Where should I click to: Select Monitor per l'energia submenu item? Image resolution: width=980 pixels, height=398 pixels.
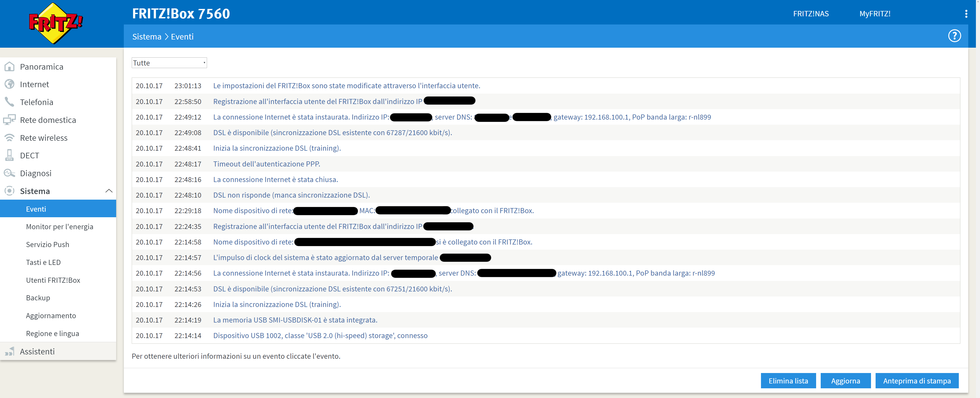[59, 227]
